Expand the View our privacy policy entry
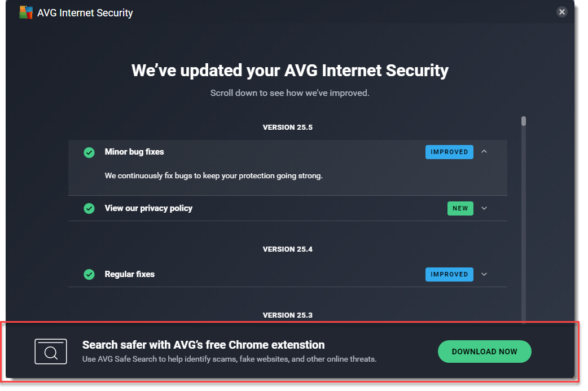This screenshot has height=391, width=588. 484,208
